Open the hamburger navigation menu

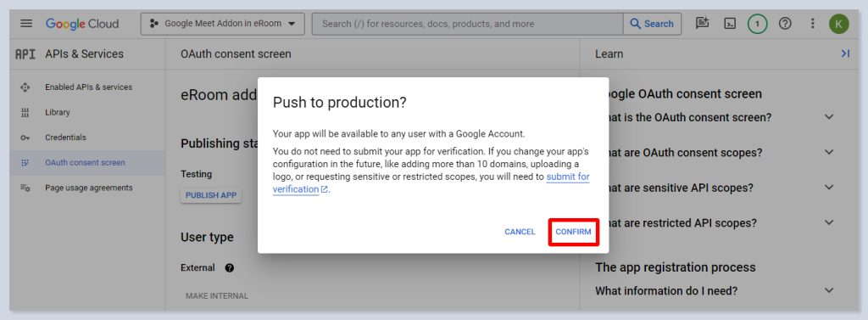point(26,24)
